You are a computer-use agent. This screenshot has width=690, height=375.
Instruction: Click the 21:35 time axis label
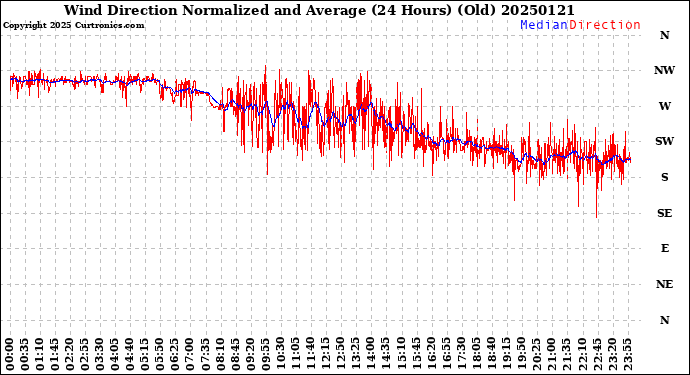(x=566, y=354)
